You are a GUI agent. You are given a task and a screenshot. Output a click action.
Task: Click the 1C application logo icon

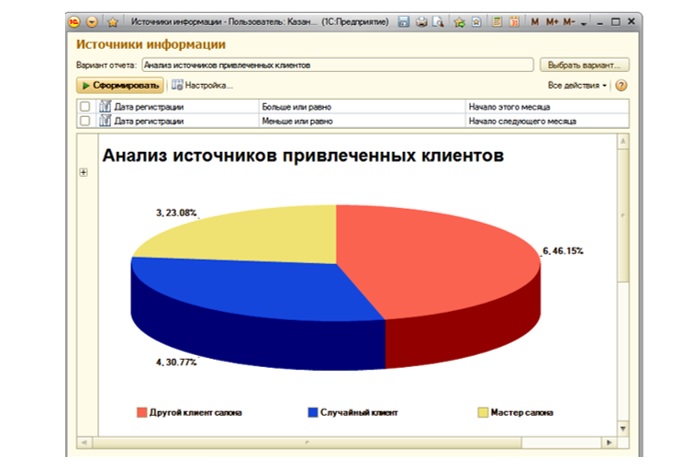pos(74,22)
